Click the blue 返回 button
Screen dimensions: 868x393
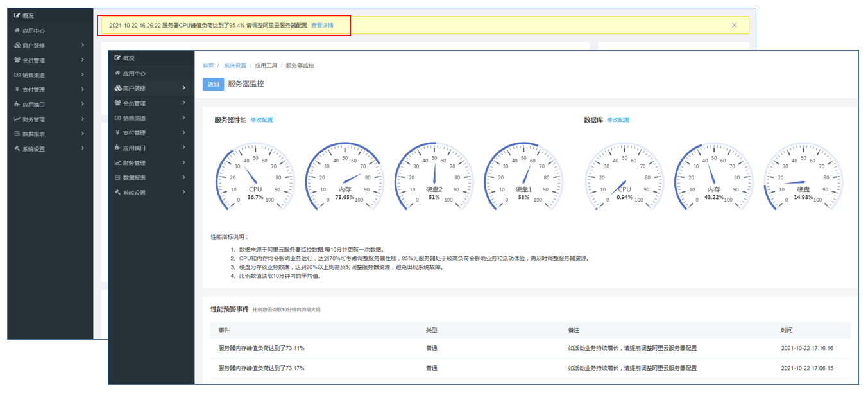(213, 84)
